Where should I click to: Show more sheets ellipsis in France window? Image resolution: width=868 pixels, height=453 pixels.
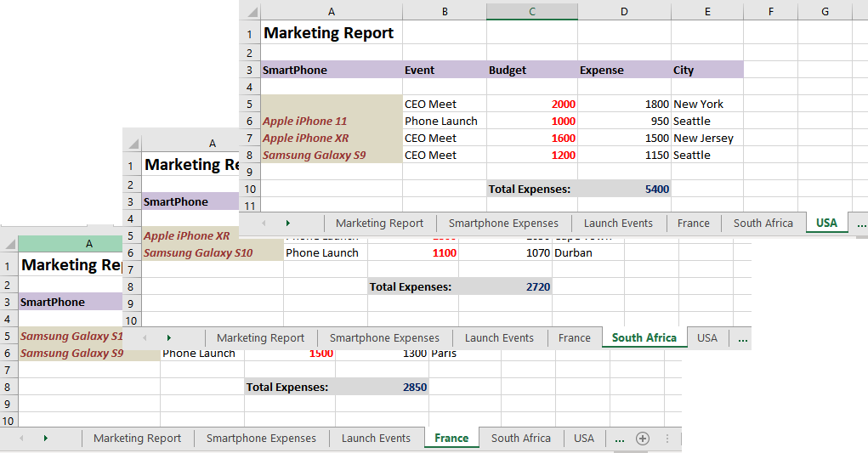(x=620, y=439)
